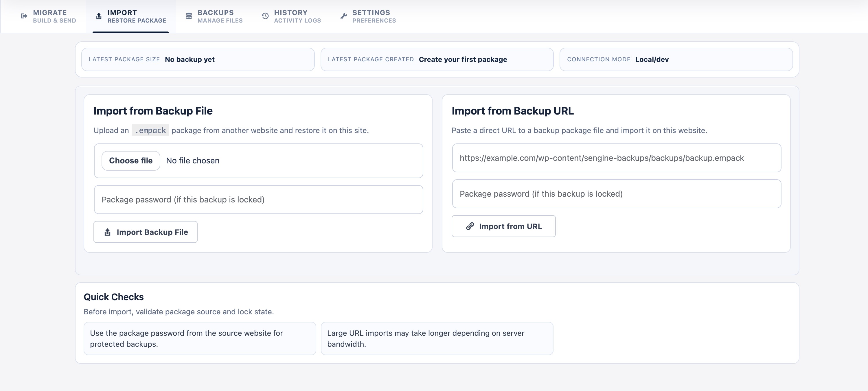Image resolution: width=868 pixels, height=391 pixels.
Task: Click the Import upload icon
Action: pyautogui.click(x=98, y=16)
